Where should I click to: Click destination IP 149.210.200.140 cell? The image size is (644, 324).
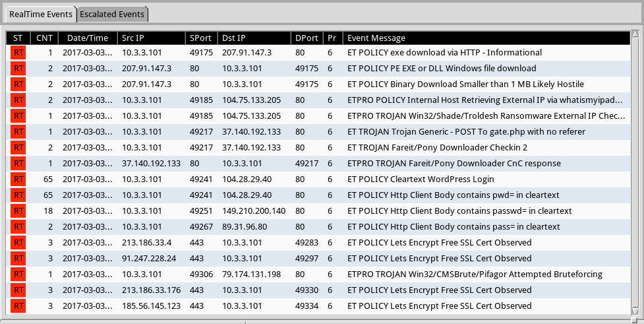[254, 211]
